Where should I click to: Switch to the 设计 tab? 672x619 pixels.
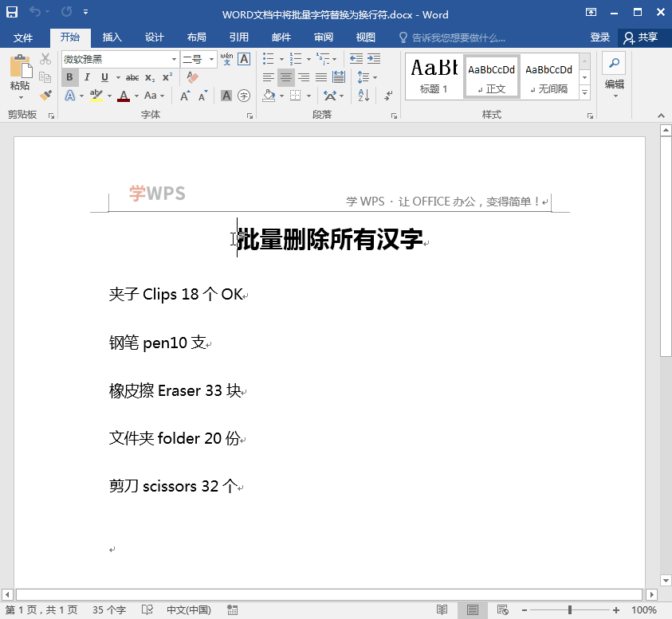click(x=155, y=37)
